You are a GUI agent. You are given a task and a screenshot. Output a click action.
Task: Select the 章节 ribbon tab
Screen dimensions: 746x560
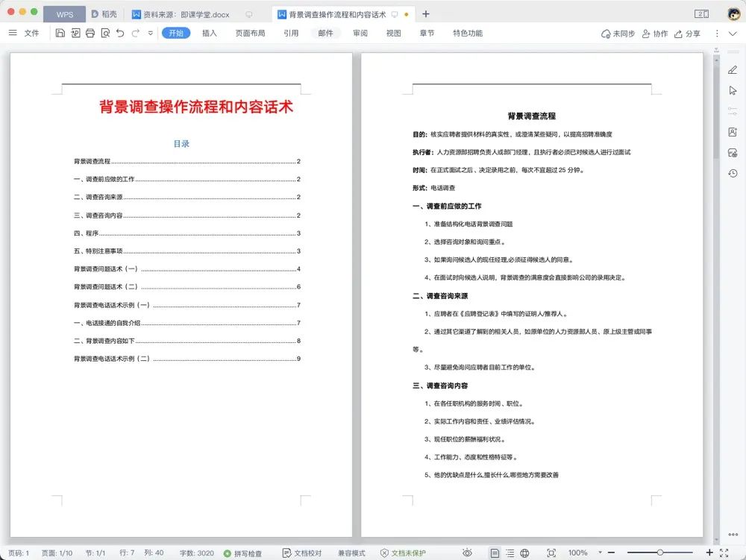pyautogui.click(x=427, y=33)
